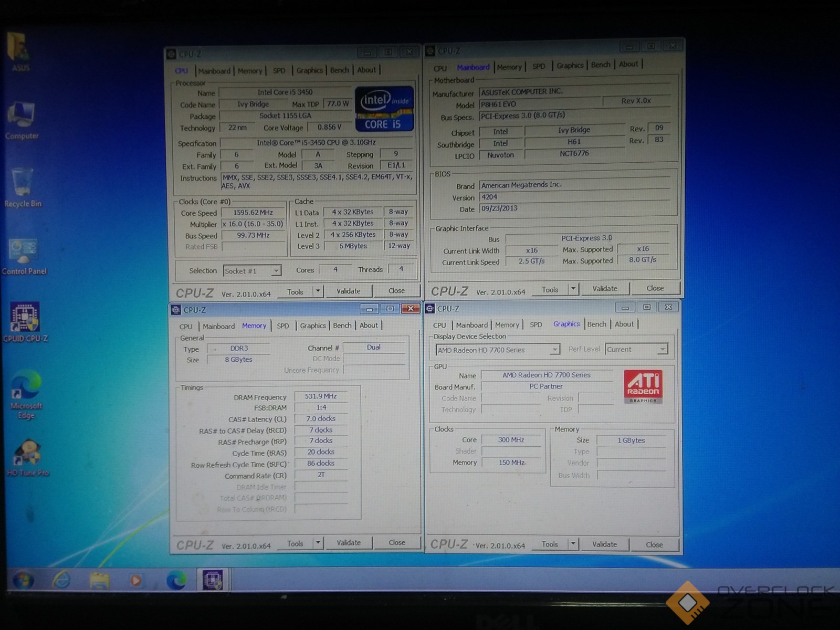Click title bar icon of Memory CPU-Z window
840x630 pixels.
pyautogui.click(x=177, y=310)
